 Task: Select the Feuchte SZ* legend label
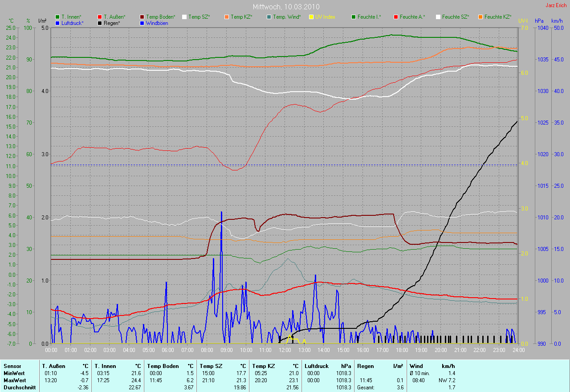pyautogui.click(x=456, y=17)
